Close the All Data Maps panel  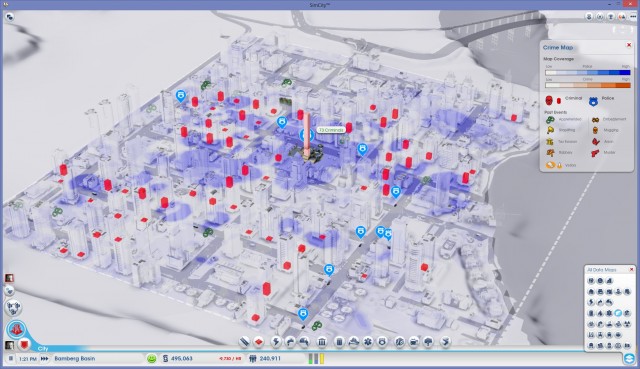(x=631, y=270)
